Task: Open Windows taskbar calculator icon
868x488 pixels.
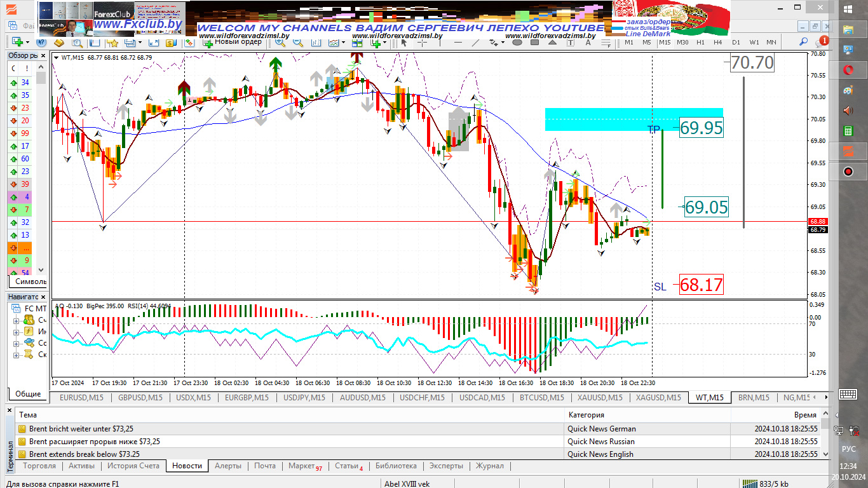Action: [x=848, y=131]
